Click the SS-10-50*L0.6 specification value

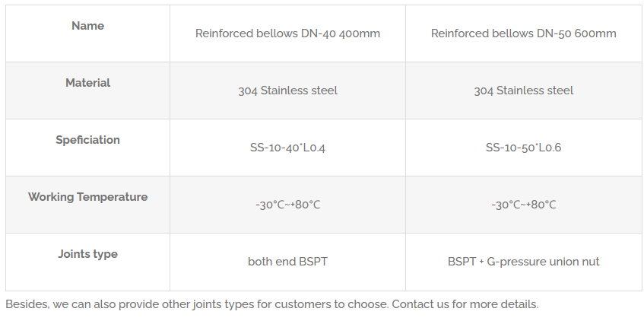click(523, 148)
